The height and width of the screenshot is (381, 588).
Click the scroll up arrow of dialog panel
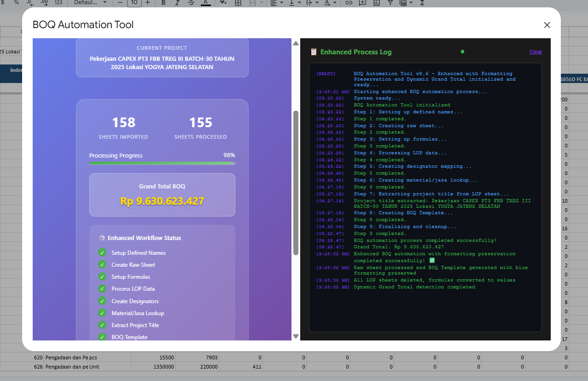click(x=296, y=43)
